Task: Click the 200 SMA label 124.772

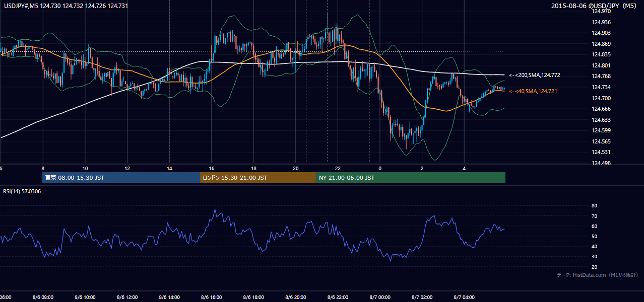Action: click(535, 75)
